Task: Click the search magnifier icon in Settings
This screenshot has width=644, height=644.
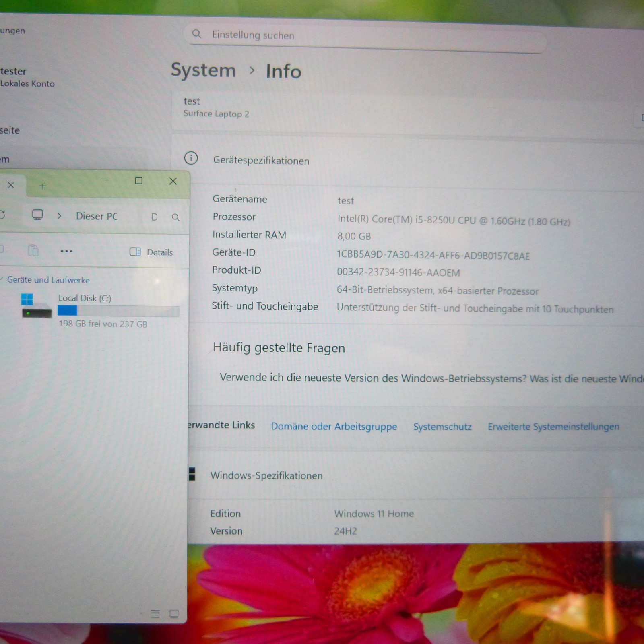Action: point(196,34)
